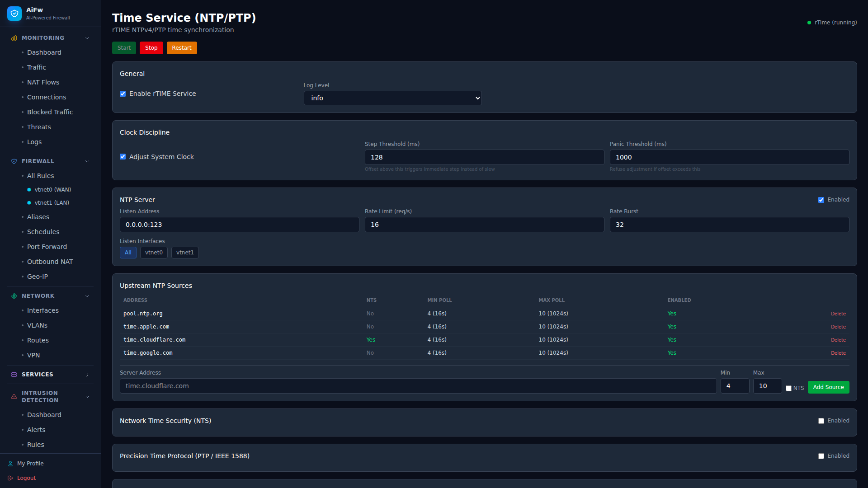Click the Listen Address field
868x488 pixels.
coord(239,225)
